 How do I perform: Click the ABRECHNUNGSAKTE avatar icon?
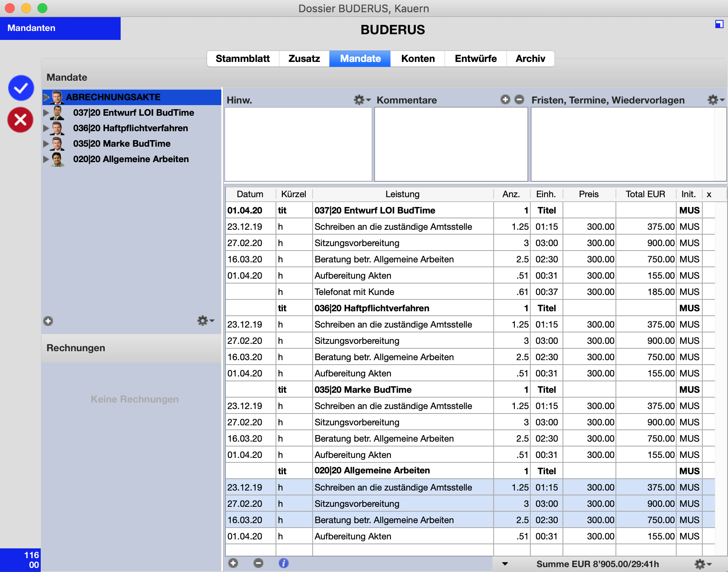pyautogui.click(x=57, y=97)
